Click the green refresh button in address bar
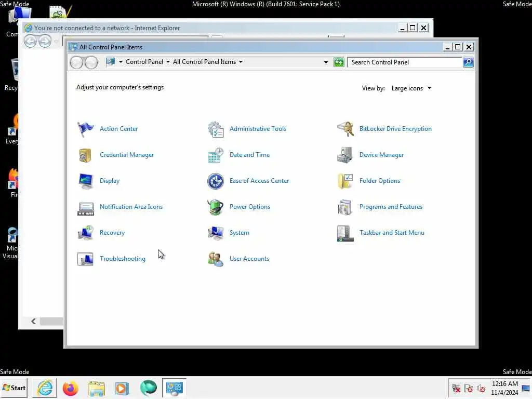 (x=339, y=62)
